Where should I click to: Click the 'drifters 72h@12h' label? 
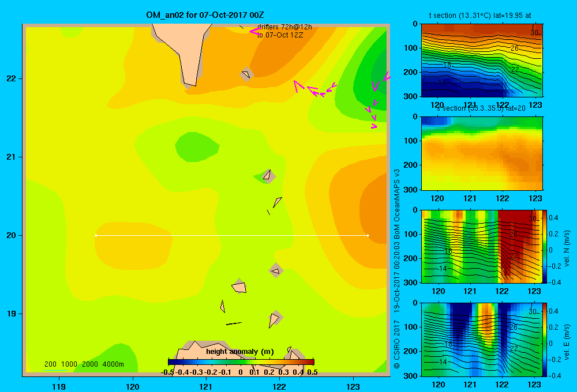coord(284,27)
